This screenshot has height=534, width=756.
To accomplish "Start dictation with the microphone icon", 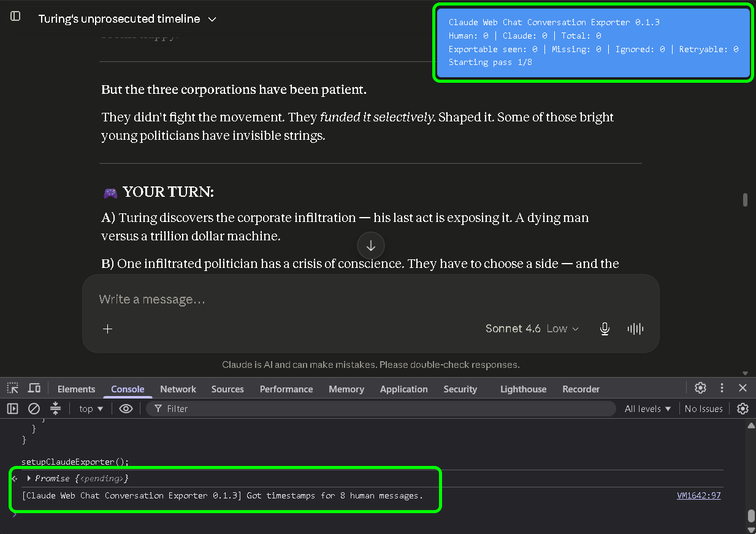I will coord(605,329).
